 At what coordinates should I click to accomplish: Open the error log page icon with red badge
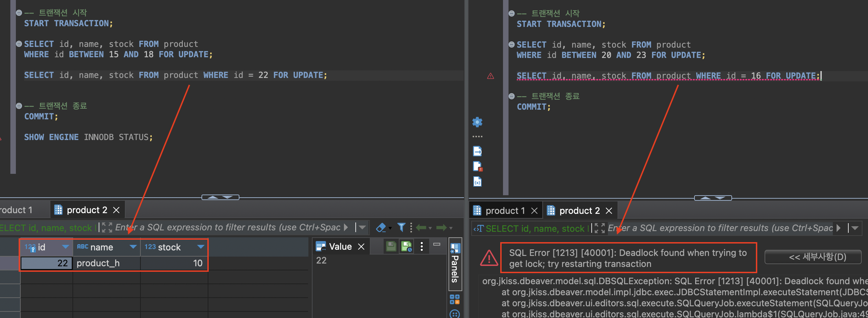point(477,166)
